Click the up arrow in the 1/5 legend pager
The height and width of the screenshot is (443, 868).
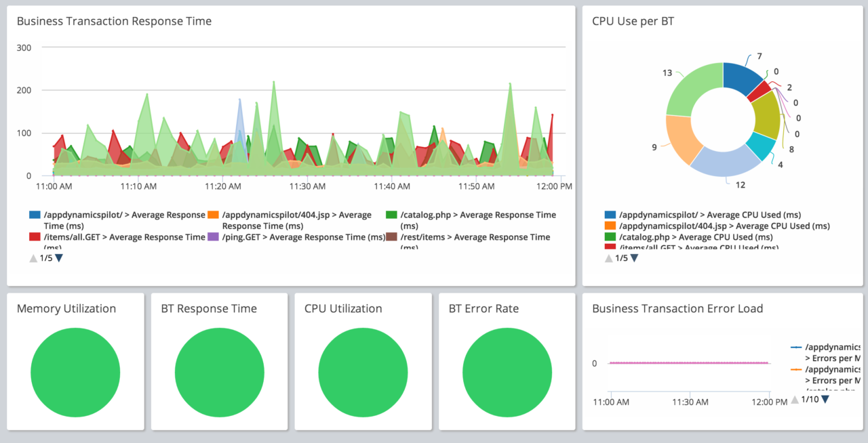33,257
